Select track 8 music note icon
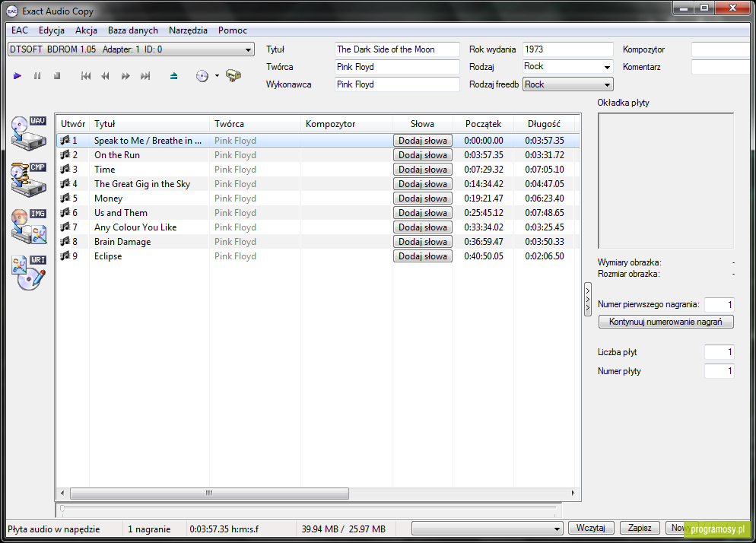 coord(65,242)
